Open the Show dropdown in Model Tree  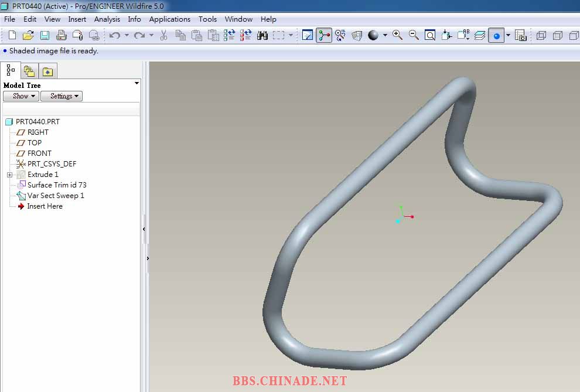(21, 96)
